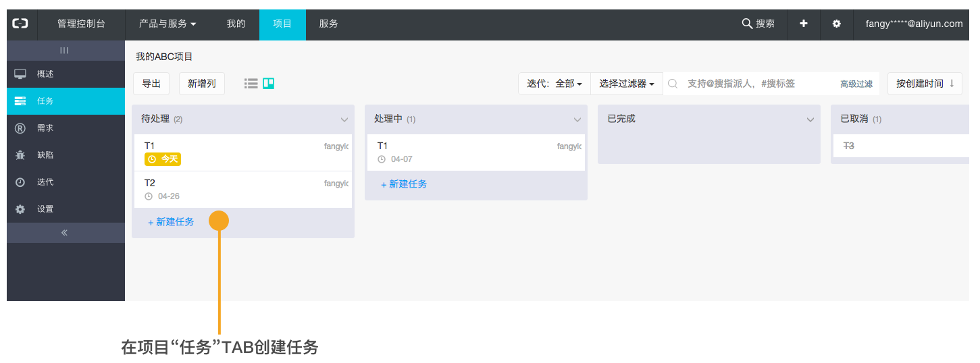
Task: Select 需求 label in the sidebar
Action: coord(45,128)
